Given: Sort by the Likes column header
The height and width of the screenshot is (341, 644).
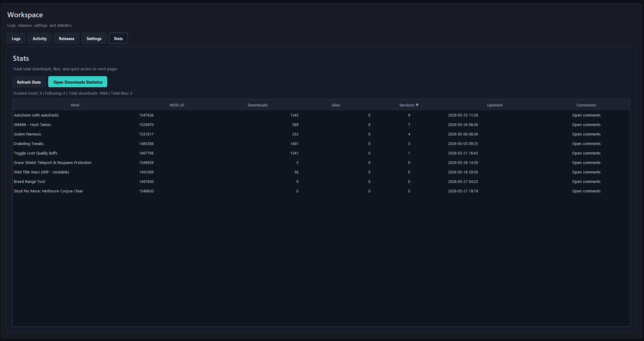Looking at the screenshot, I should (335, 105).
